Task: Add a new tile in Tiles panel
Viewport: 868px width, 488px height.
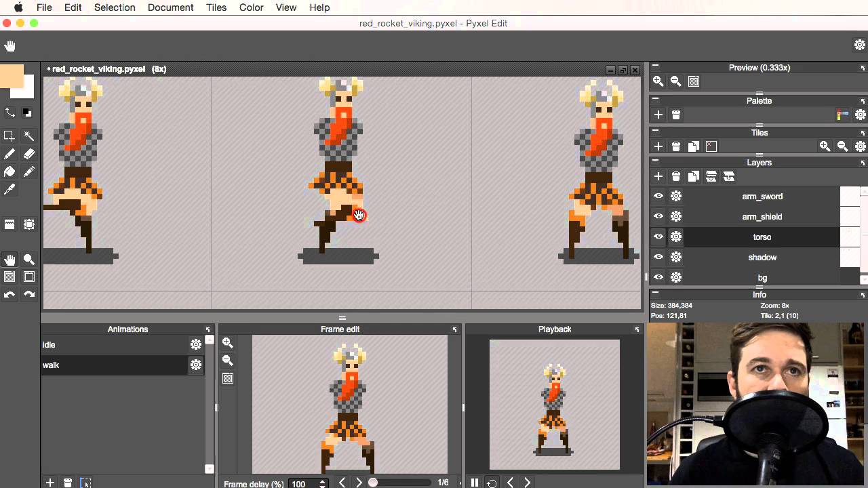Action: 658,146
